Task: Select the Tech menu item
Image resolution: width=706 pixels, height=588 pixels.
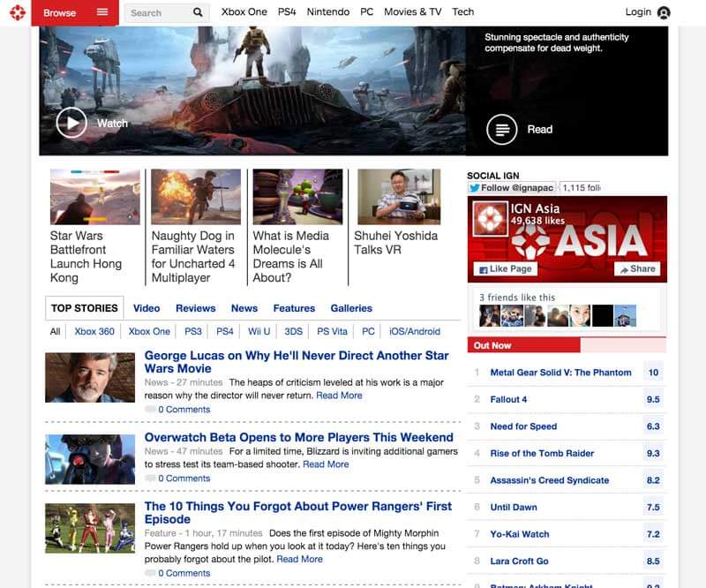Action: click(463, 12)
